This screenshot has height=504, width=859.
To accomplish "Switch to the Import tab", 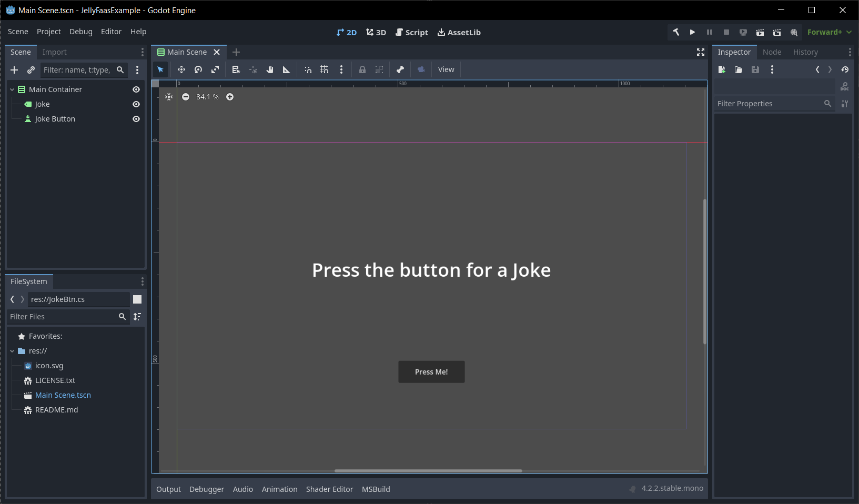I will point(54,52).
